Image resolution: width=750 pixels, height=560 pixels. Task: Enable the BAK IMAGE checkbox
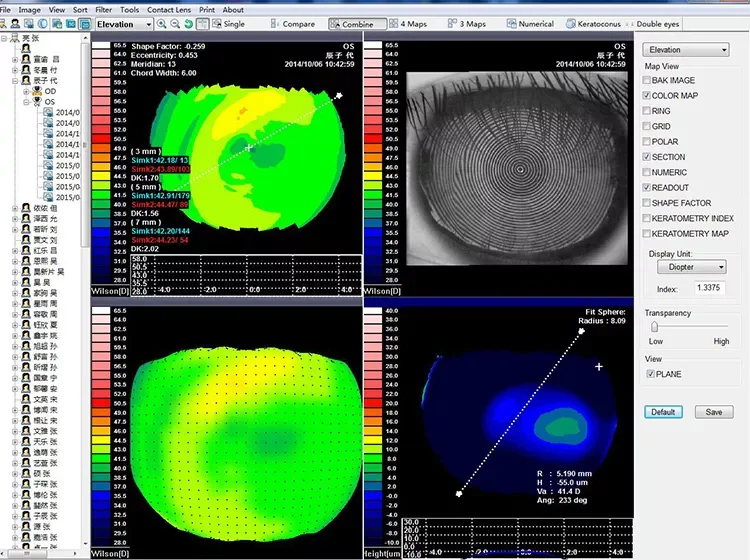click(x=647, y=81)
